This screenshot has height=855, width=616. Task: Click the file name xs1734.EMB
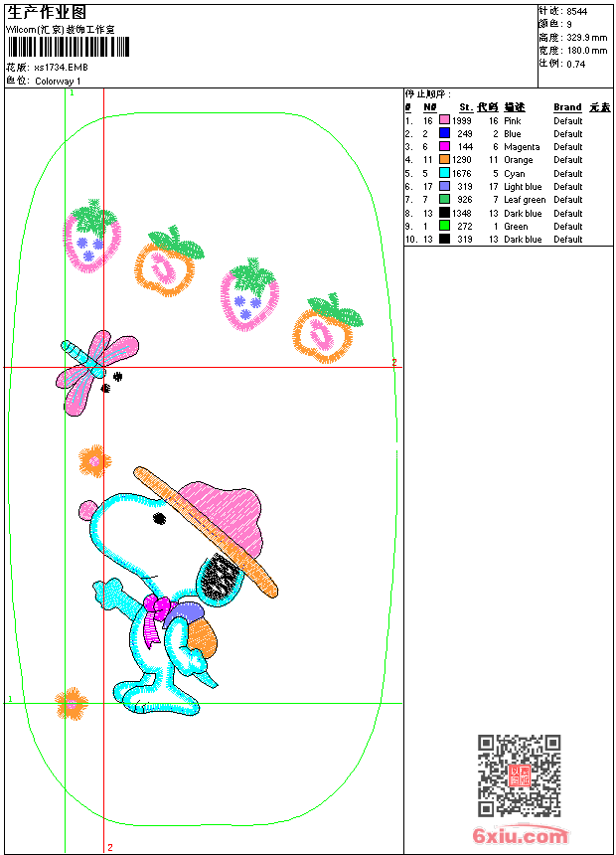coord(61,68)
